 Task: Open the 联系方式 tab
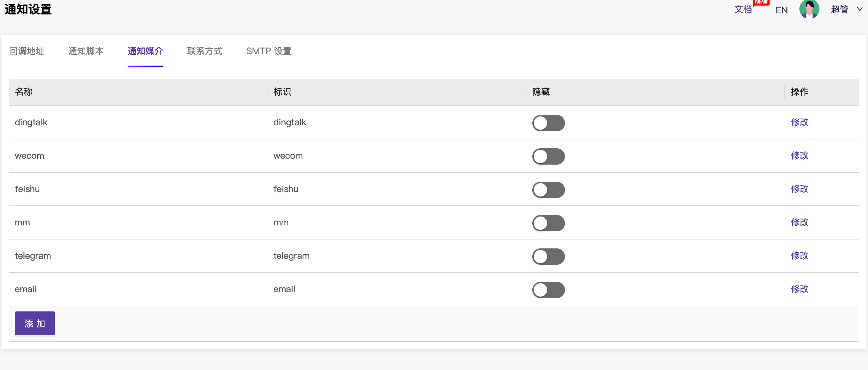point(204,52)
